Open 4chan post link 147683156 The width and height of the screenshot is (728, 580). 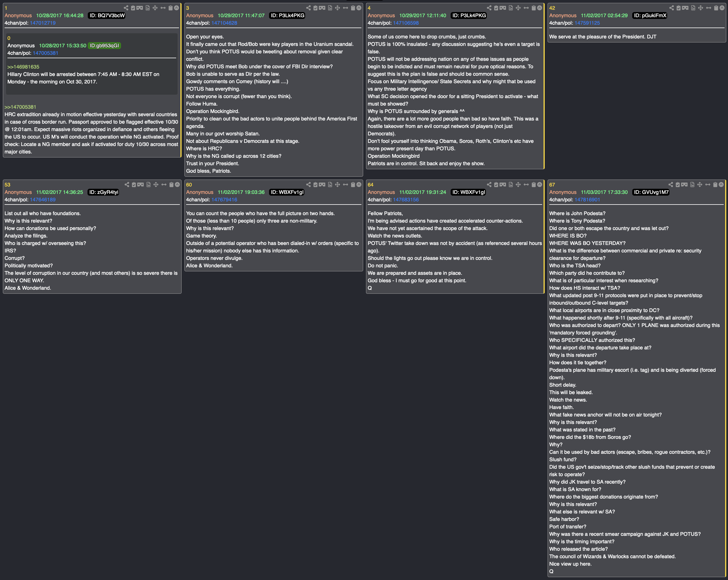coord(406,200)
